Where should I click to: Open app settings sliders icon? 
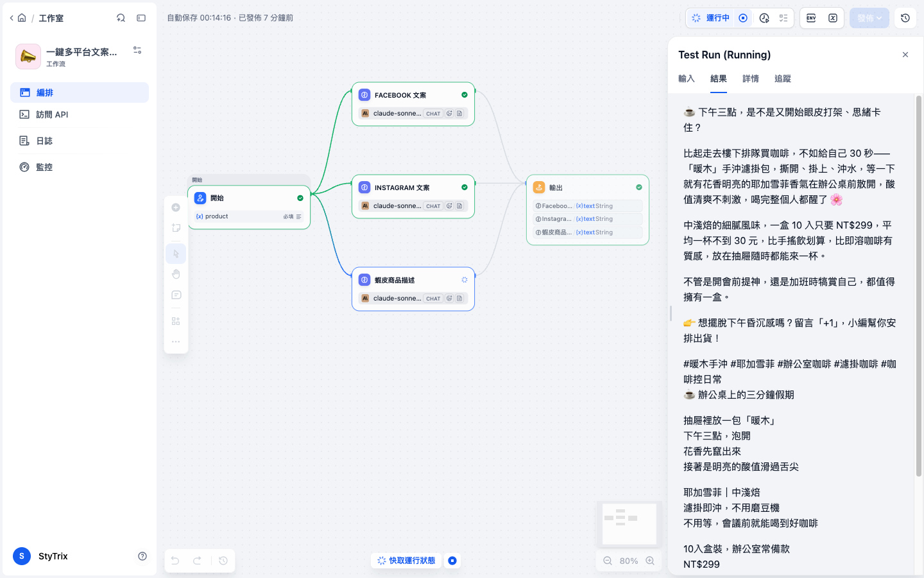pos(137,50)
